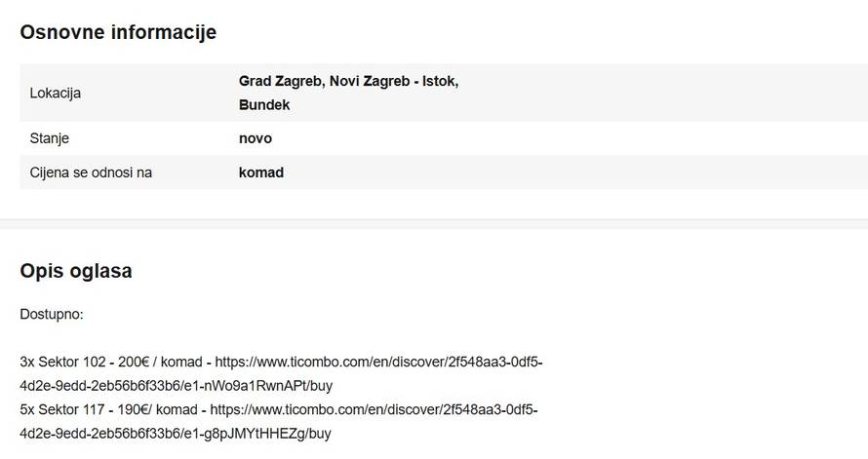Click the Cijena se odnosi na label
The image size is (868, 459).
[92, 172]
